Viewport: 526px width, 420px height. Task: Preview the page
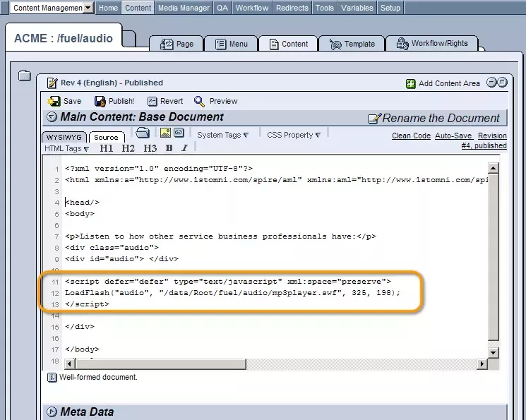click(x=216, y=101)
